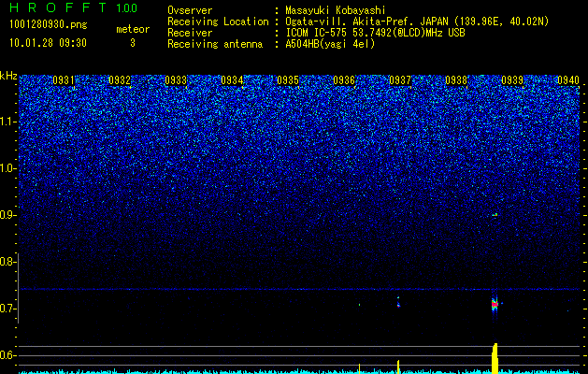The image size is (588, 374).
Task: Click the 0934 time marker
Action: coord(232,80)
